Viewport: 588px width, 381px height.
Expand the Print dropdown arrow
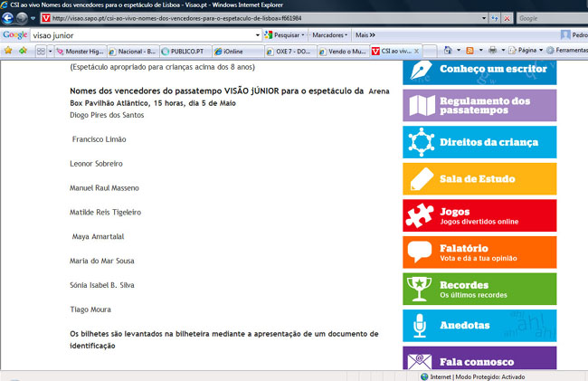pos(503,50)
